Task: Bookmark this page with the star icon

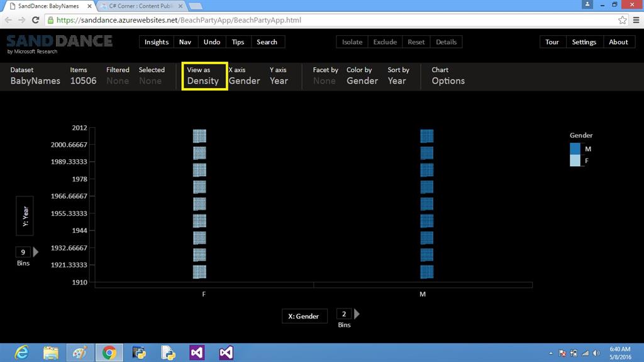Action: tap(622, 20)
